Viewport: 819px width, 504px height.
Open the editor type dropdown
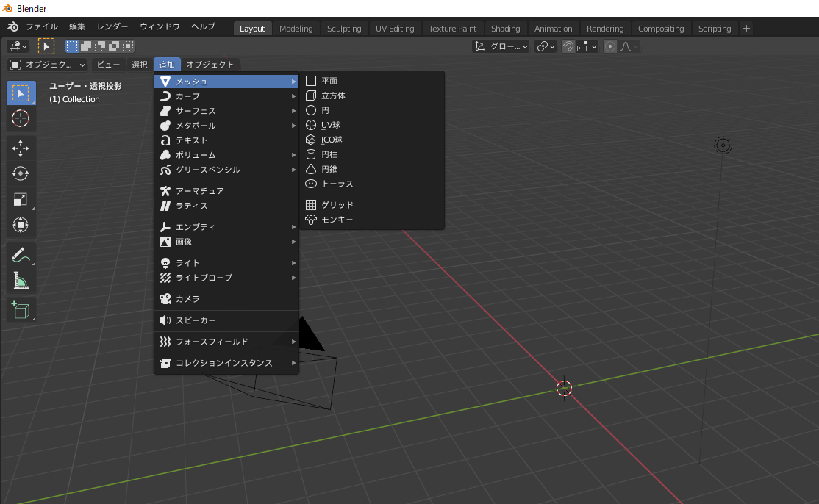[17, 46]
